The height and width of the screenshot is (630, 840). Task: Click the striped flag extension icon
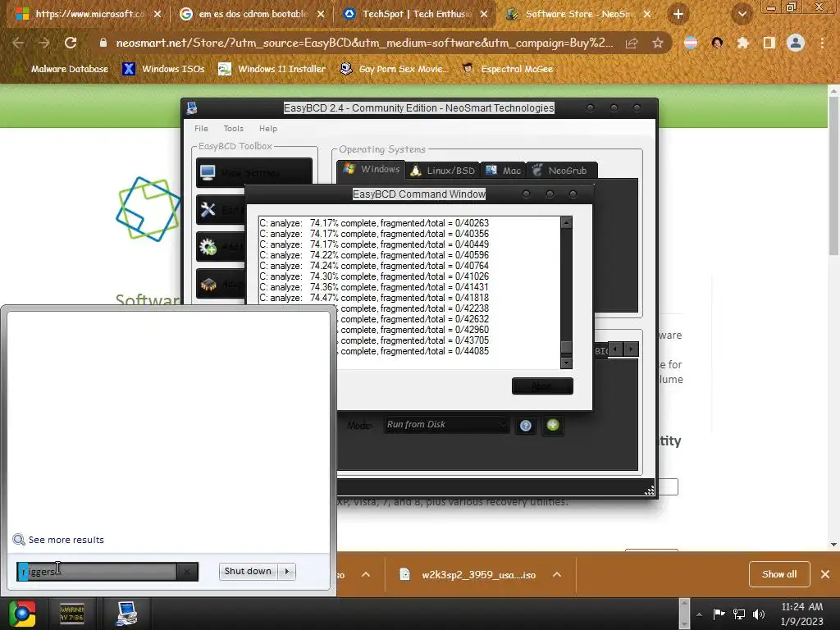(691, 43)
